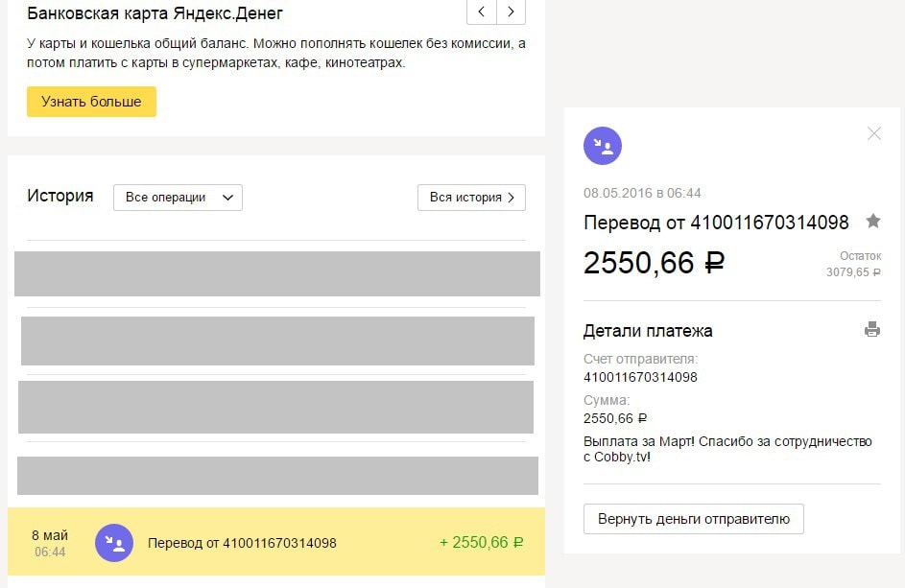Screen dimensions: 905x588
Task: Click "Вернуть деньги отправителю" button
Action: pyautogui.click(x=693, y=519)
